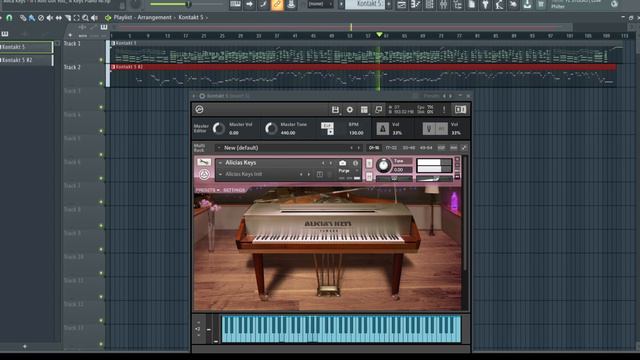Toggle typing keyboard to piano icon
The height and width of the screenshot is (360, 640).
pyautogui.click(x=236, y=4)
